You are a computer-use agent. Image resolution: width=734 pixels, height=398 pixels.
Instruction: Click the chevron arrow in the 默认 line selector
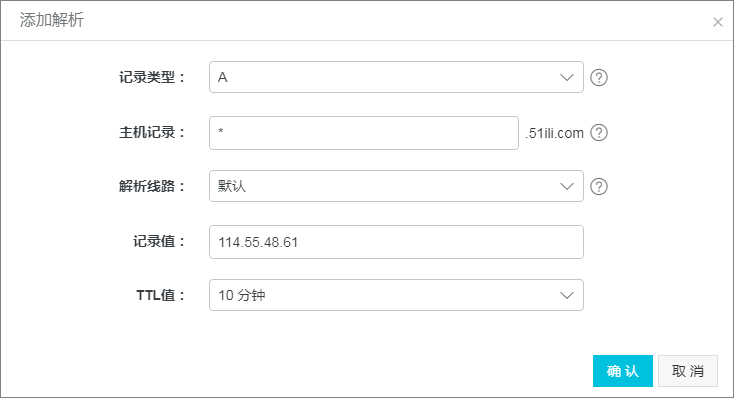coord(567,186)
